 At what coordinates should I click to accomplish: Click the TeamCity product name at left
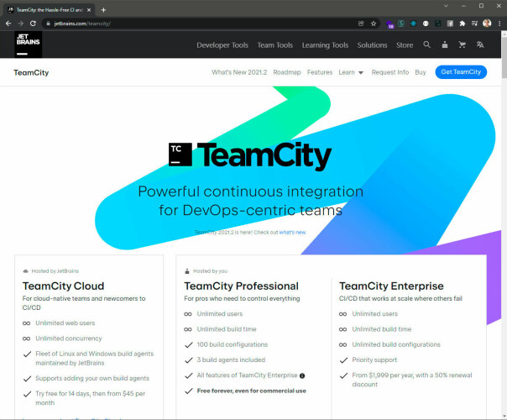pyautogui.click(x=31, y=72)
